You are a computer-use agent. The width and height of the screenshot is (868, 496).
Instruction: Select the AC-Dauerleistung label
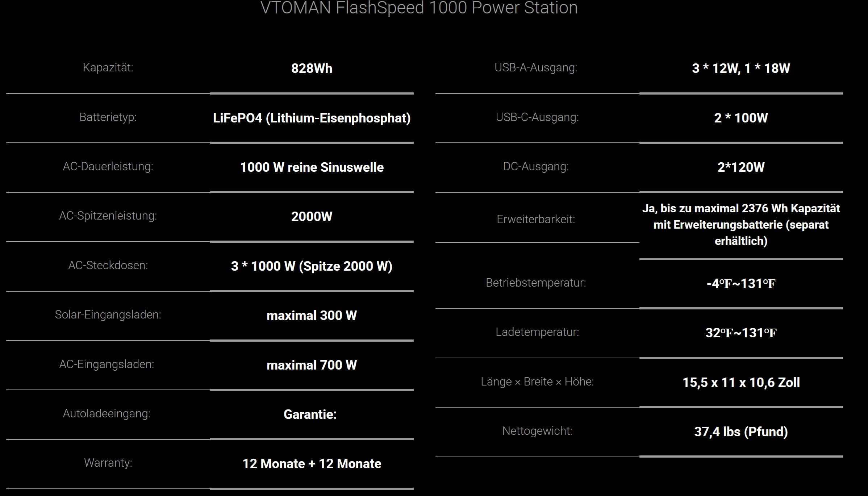tap(108, 166)
